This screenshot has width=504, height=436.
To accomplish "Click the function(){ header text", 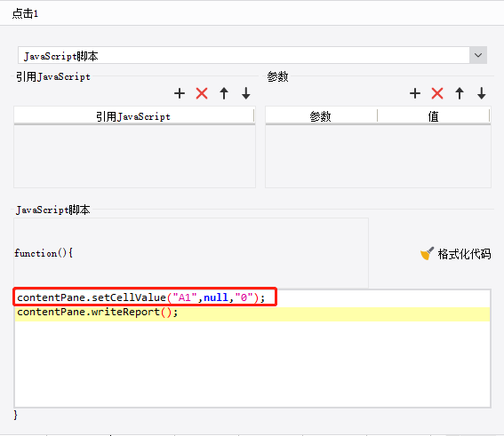I will click(x=44, y=253).
